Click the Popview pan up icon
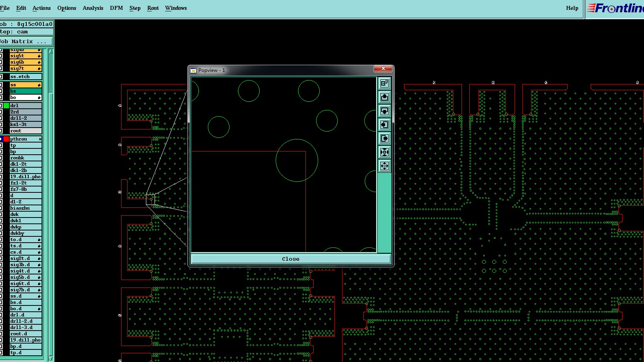The image size is (644, 362). 384,97
